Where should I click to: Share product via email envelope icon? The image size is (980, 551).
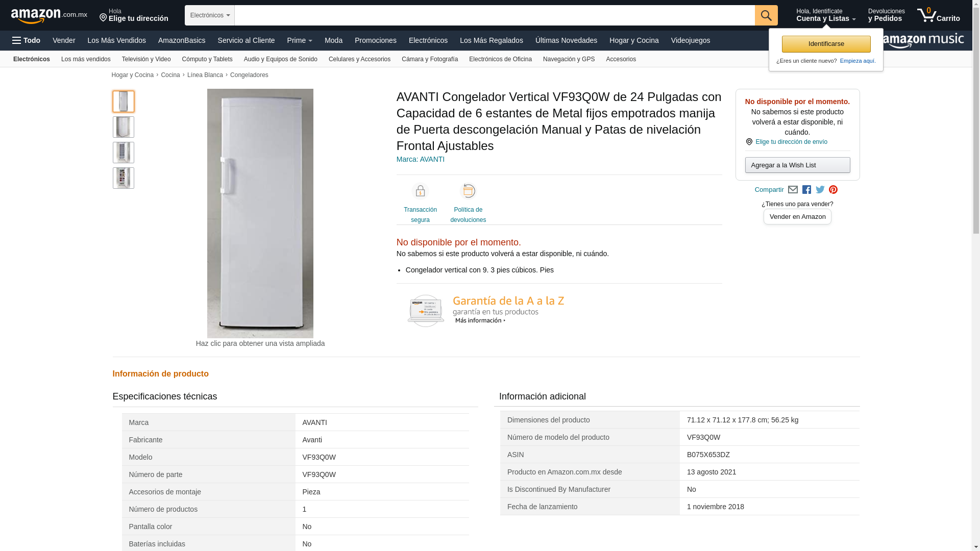(793, 190)
